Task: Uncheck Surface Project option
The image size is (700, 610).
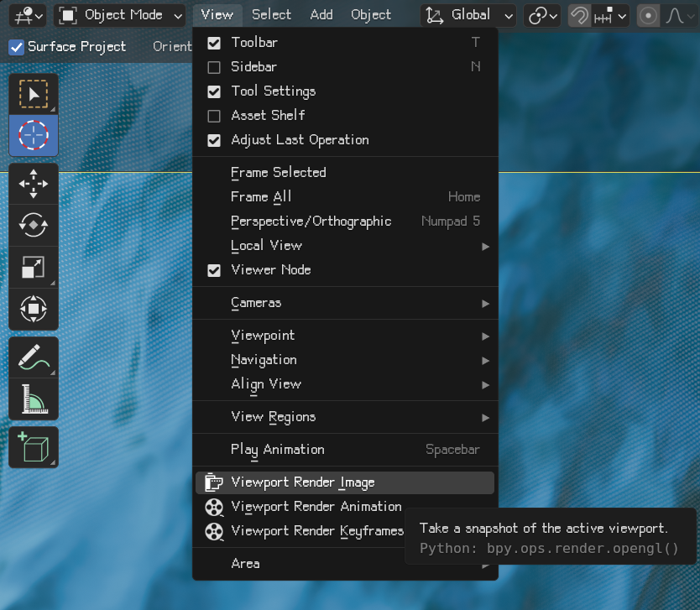Action: click(x=17, y=47)
